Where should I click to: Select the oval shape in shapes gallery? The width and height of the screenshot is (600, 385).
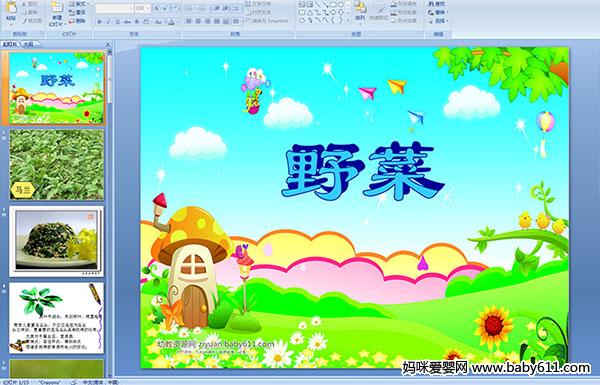pos(341,4)
